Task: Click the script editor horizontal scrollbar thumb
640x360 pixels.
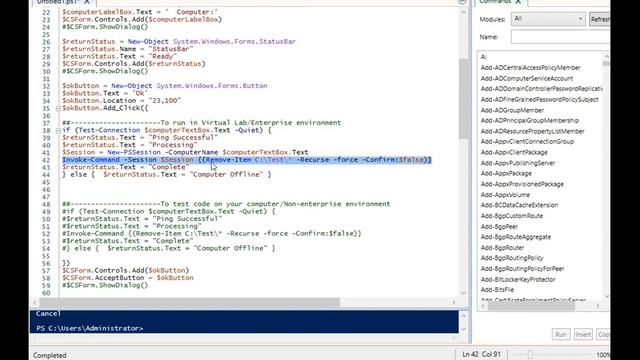Action: [x=189, y=302]
